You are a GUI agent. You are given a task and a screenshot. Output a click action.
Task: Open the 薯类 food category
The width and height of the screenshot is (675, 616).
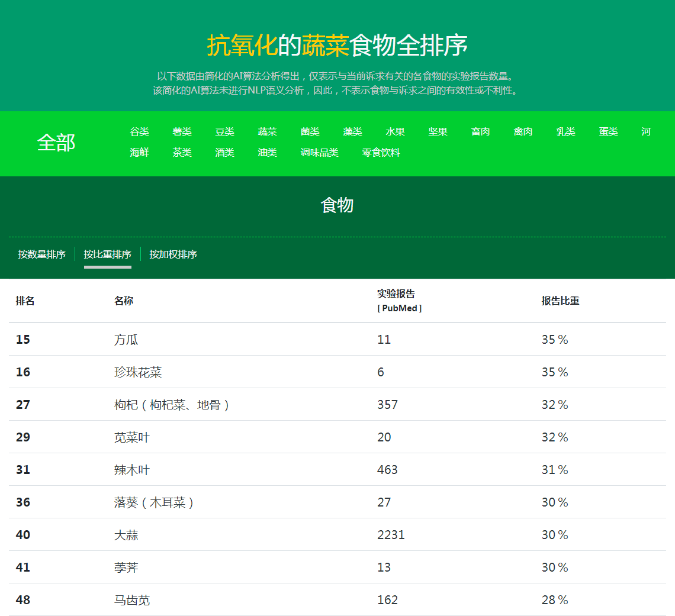coord(182,132)
